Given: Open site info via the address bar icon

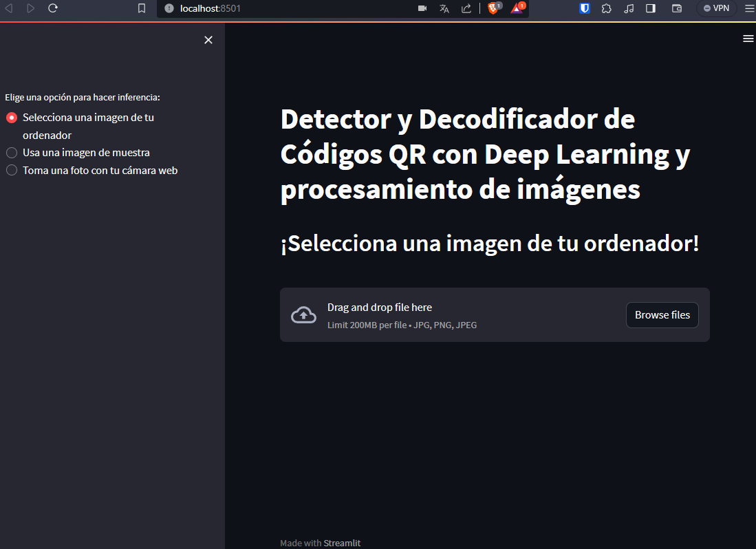Looking at the screenshot, I should coord(169,10).
